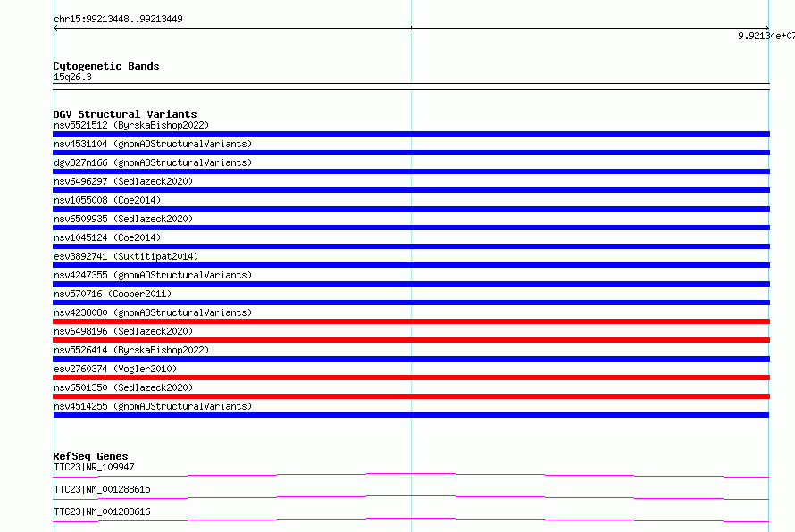This screenshot has width=795, height=532.
Task: Click the blue bar under nsv4531104
Action: [411, 153]
